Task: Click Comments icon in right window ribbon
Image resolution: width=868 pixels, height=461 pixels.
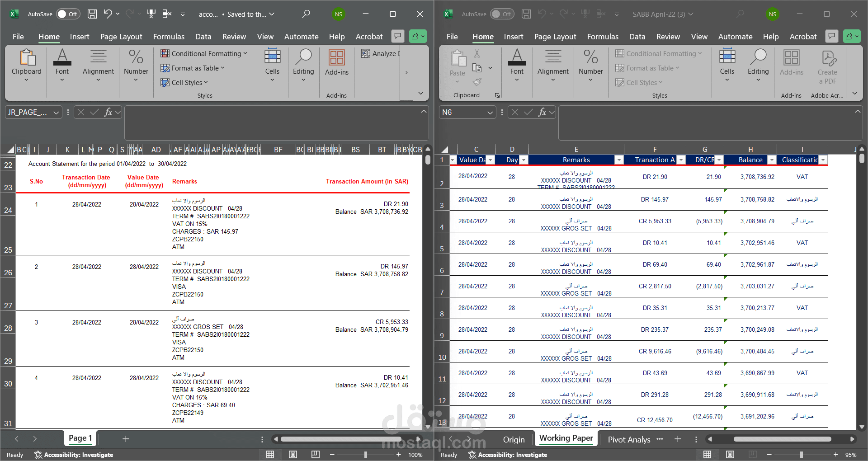Action: 831,36
